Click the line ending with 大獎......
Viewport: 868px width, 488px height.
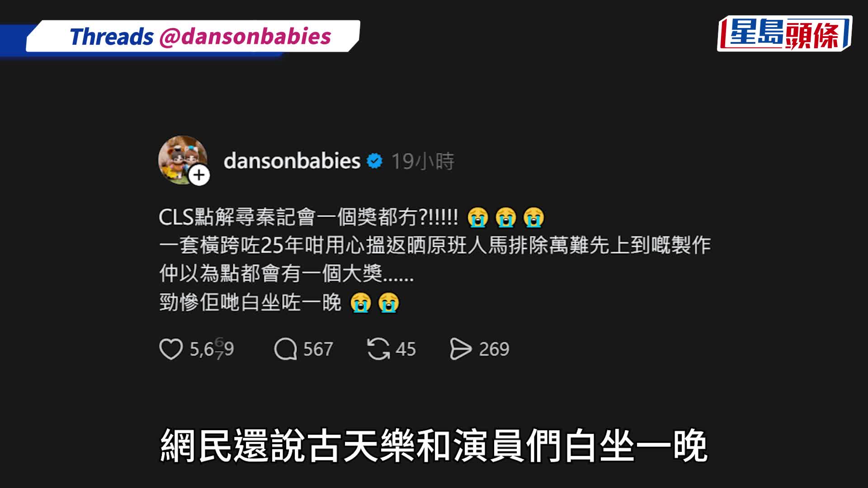[286, 274]
